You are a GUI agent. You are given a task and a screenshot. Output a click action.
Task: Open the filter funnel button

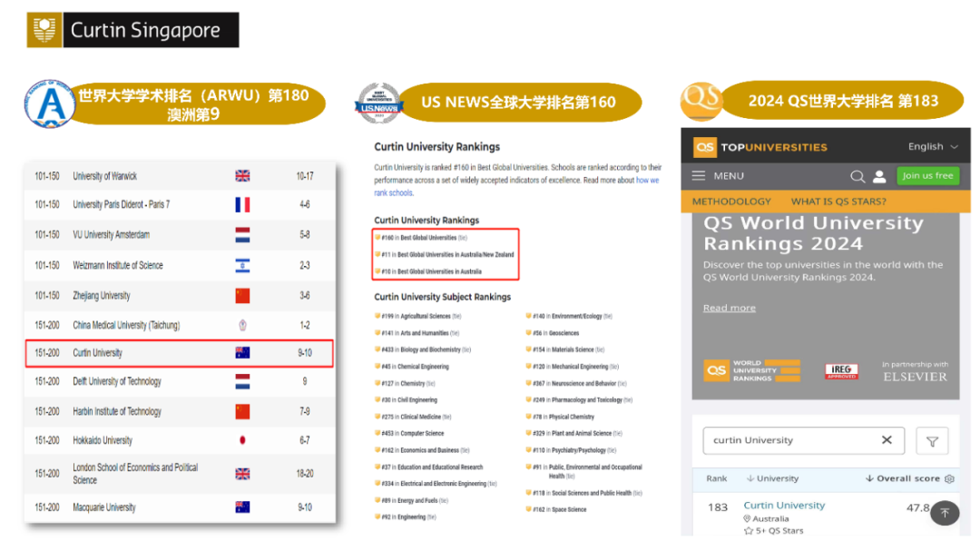tap(932, 441)
